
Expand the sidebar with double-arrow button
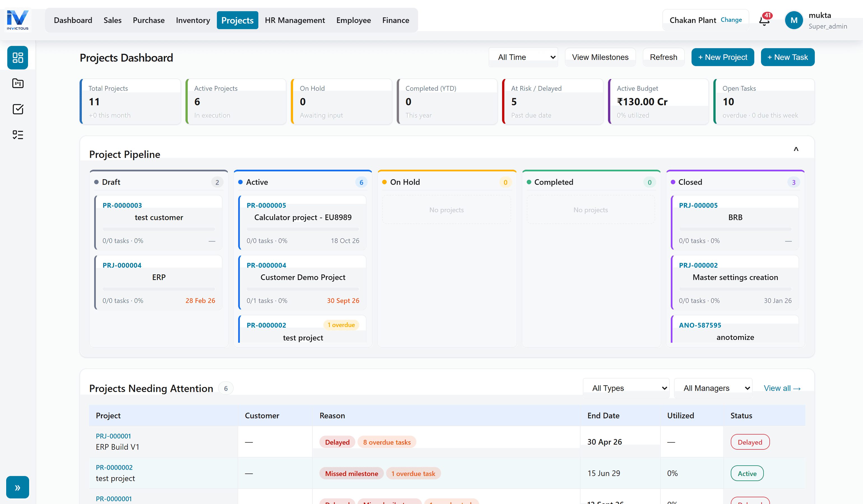coord(17,487)
